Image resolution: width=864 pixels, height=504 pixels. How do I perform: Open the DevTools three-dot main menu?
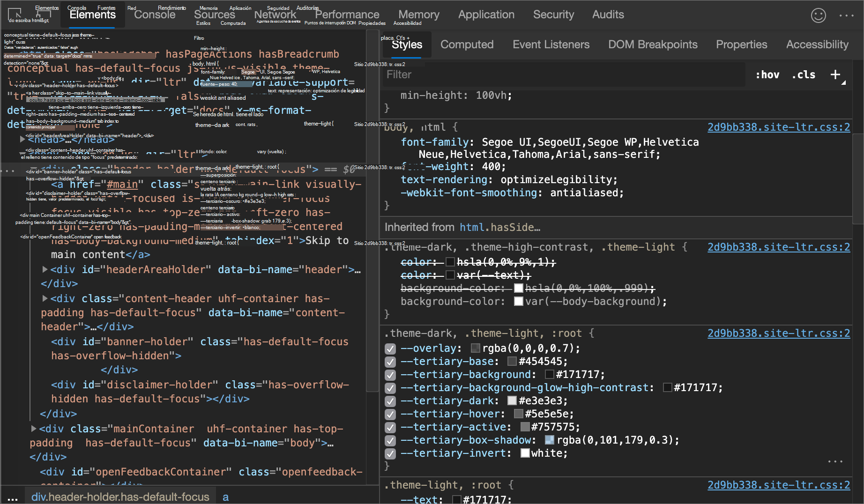846,15
